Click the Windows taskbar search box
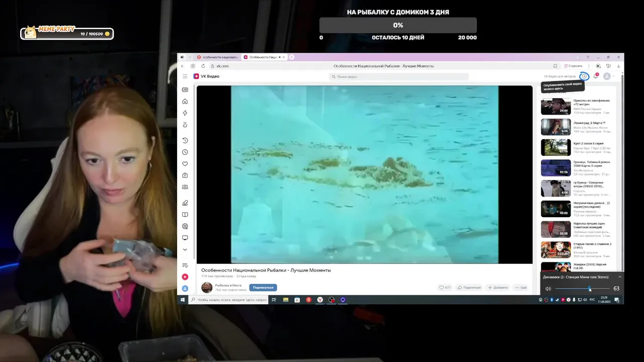644x362 pixels. pos(228,300)
